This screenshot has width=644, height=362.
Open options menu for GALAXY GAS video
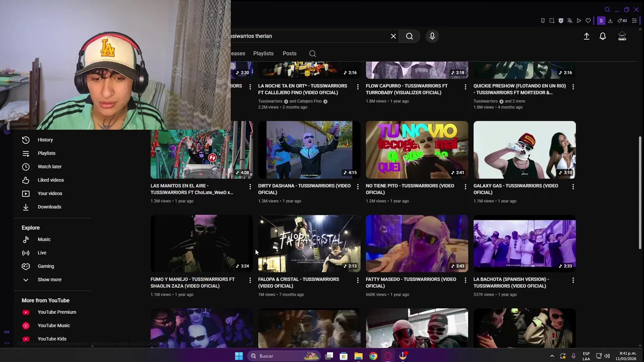(x=573, y=187)
